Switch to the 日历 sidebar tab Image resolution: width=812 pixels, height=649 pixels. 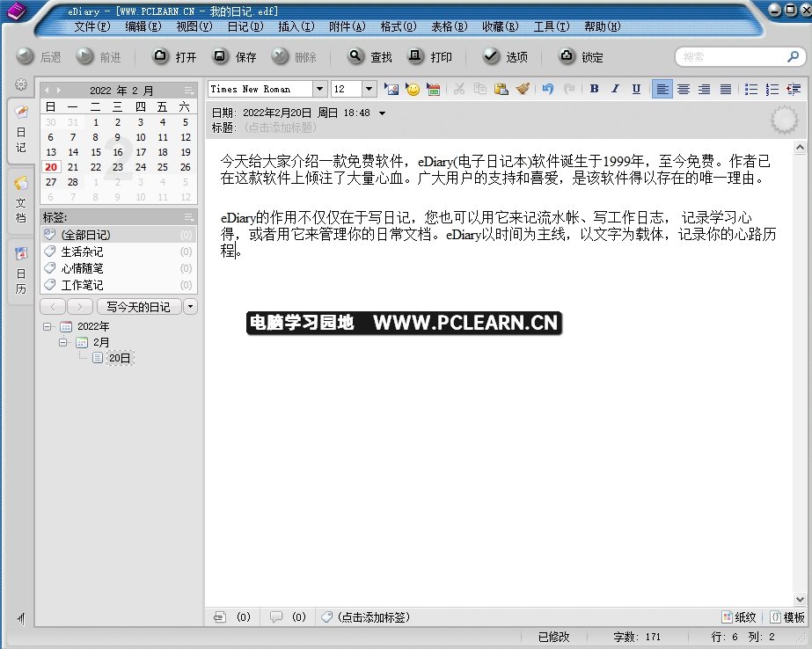click(21, 271)
